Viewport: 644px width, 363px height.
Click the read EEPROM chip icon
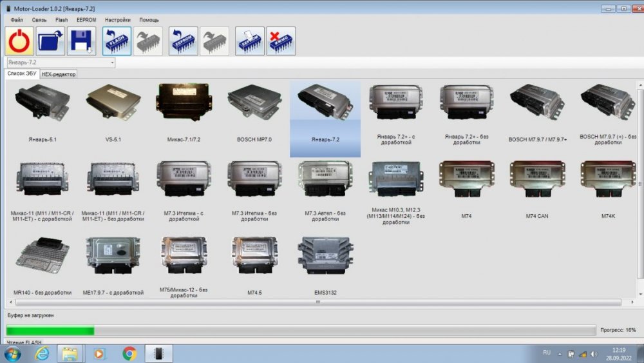[183, 41]
